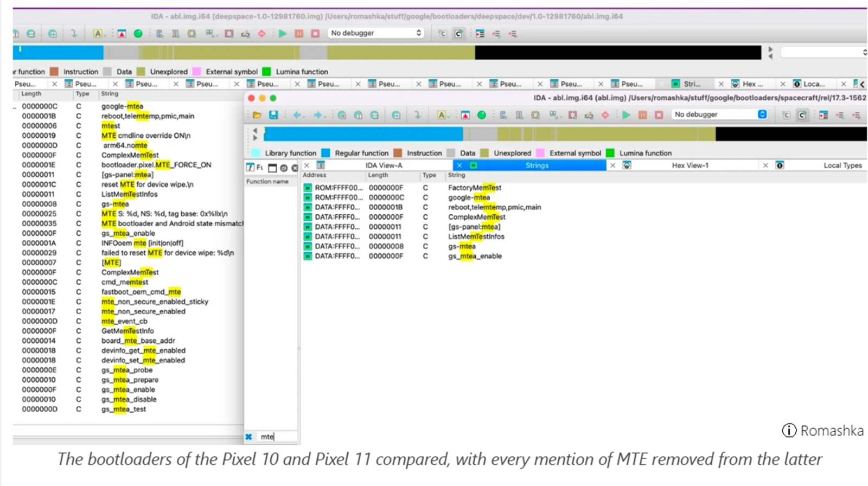Clear the 'mte' filter with the blue X
Image resolution: width=868 pixels, height=486 pixels.
(x=248, y=437)
